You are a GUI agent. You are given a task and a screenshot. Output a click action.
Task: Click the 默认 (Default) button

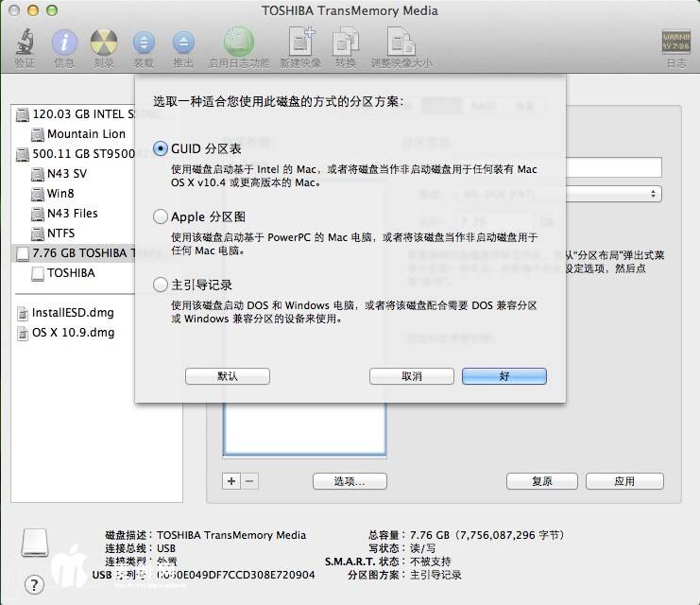click(228, 376)
